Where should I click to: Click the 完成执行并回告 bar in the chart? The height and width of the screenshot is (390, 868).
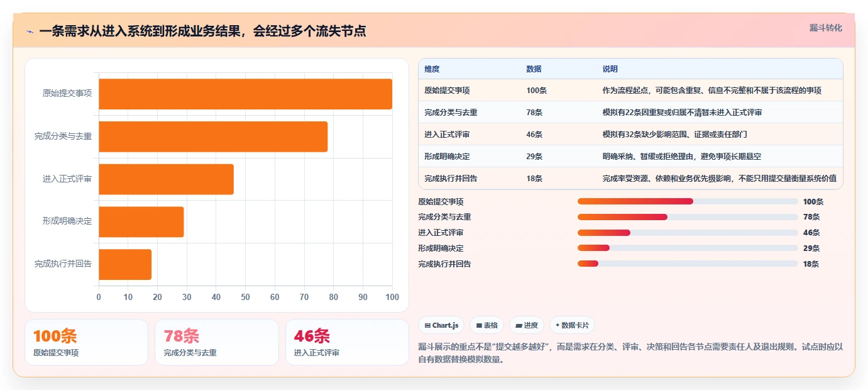click(125, 264)
